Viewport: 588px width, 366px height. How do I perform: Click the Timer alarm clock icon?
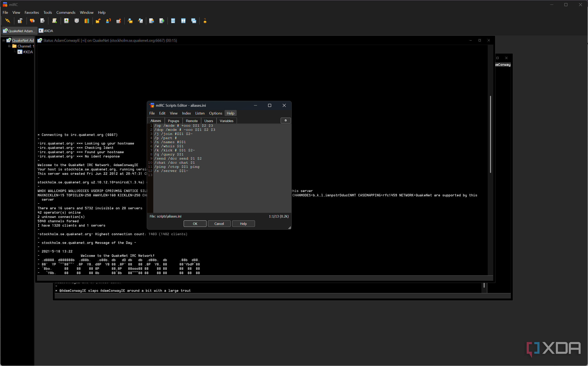click(77, 21)
